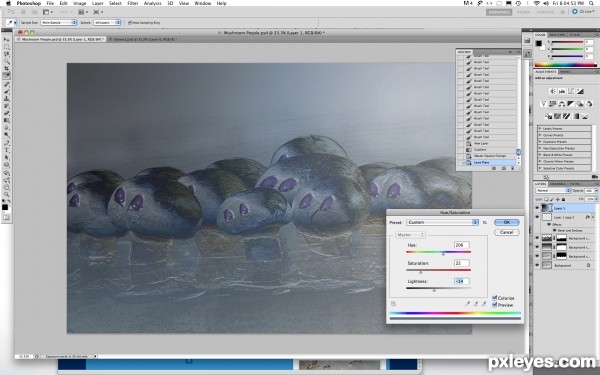Hide the Background layer with its eye icon
Image resolution: width=600 pixels, height=375 pixels.
536,265
